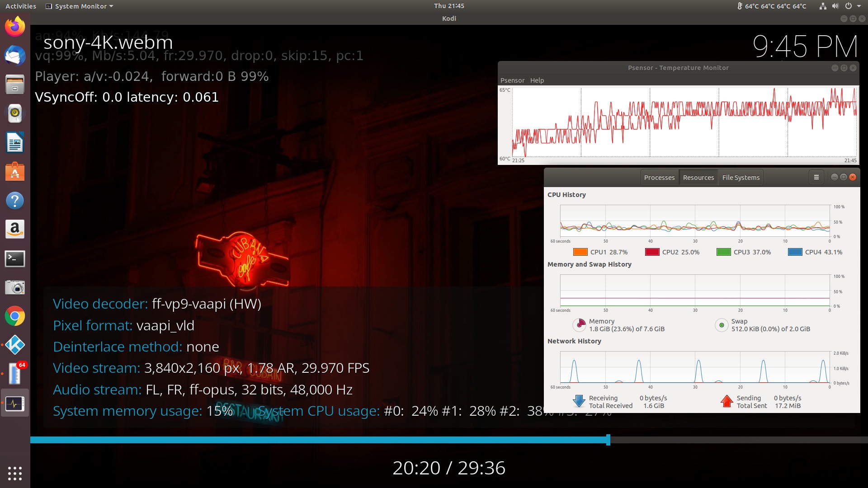
Task: Open Ubuntu Software store icon
Action: [x=15, y=172]
